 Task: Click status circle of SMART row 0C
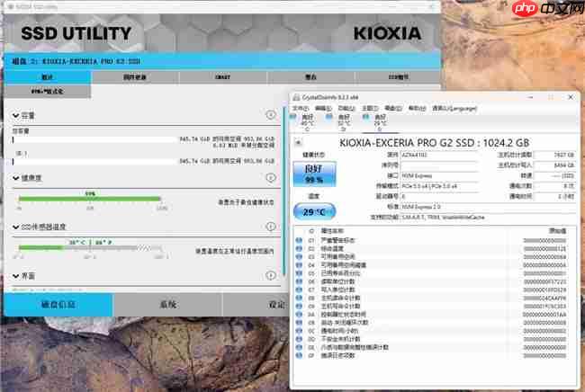[x=299, y=331]
